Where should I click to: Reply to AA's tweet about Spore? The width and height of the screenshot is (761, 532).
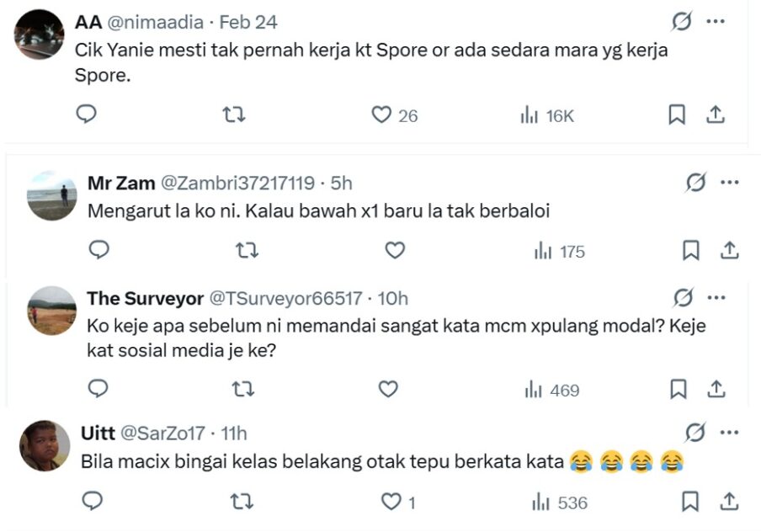tap(87, 114)
